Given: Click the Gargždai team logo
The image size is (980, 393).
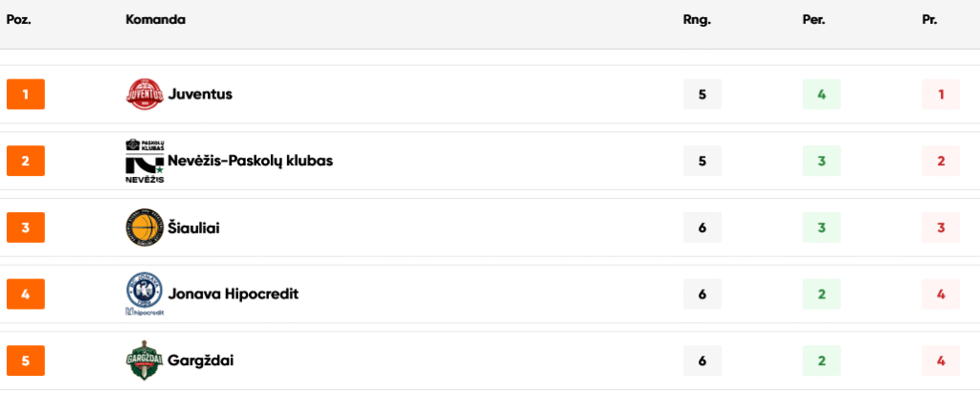Looking at the screenshot, I should pyautogui.click(x=145, y=360).
